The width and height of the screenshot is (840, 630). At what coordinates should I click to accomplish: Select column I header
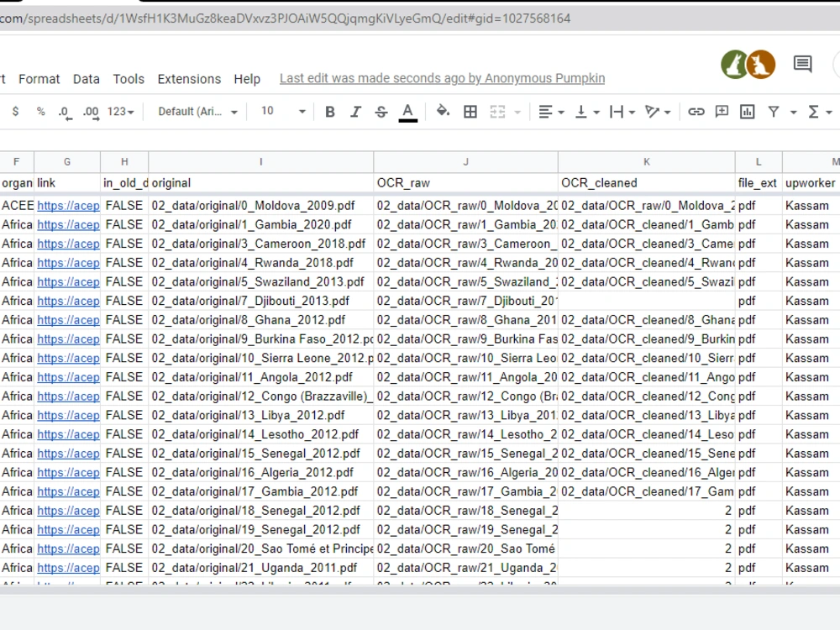click(x=261, y=162)
